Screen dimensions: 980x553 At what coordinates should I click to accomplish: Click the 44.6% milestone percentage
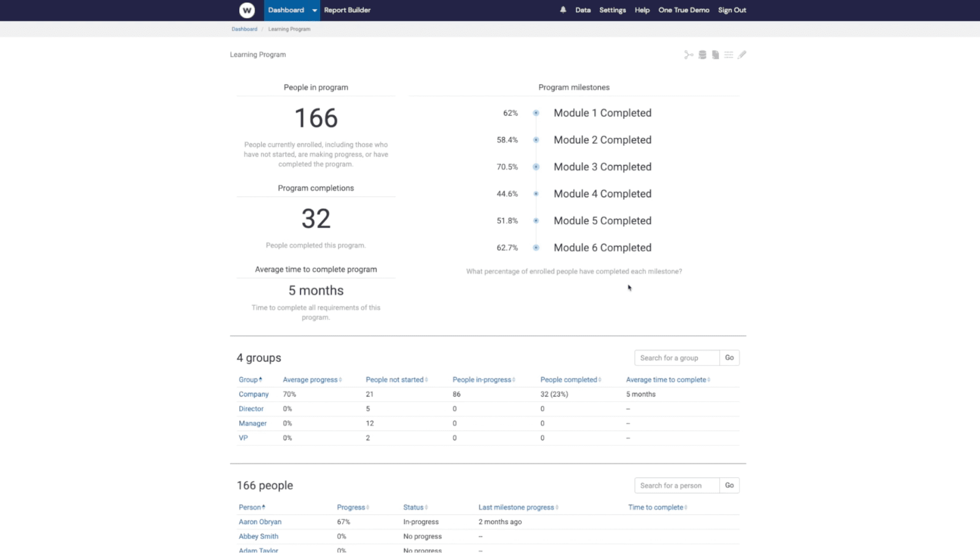(x=507, y=194)
